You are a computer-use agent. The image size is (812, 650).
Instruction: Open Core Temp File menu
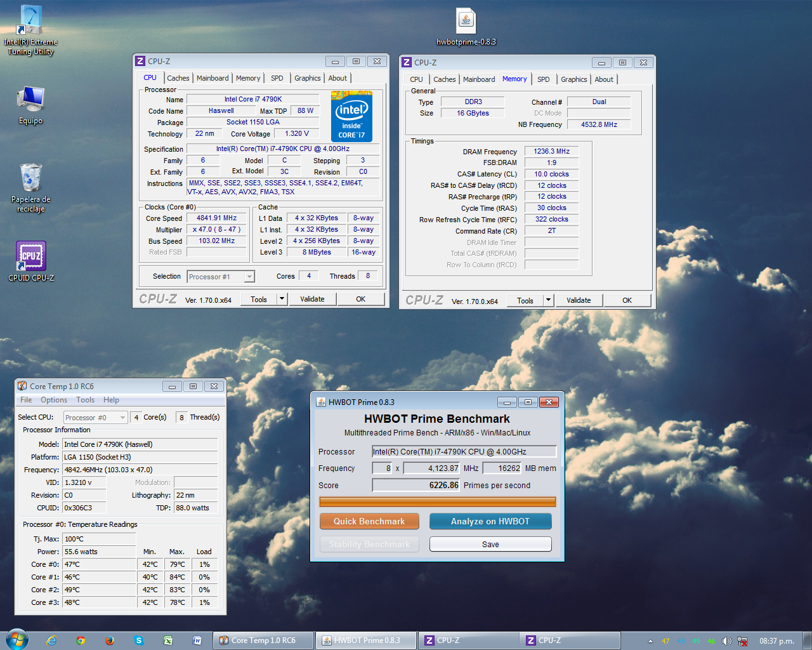pos(26,400)
